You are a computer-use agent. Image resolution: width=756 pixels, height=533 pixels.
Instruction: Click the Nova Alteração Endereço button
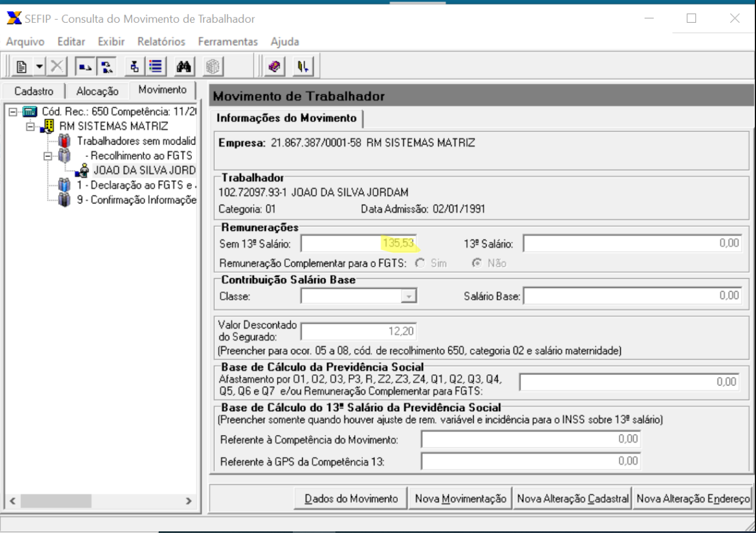coord(693,499)
